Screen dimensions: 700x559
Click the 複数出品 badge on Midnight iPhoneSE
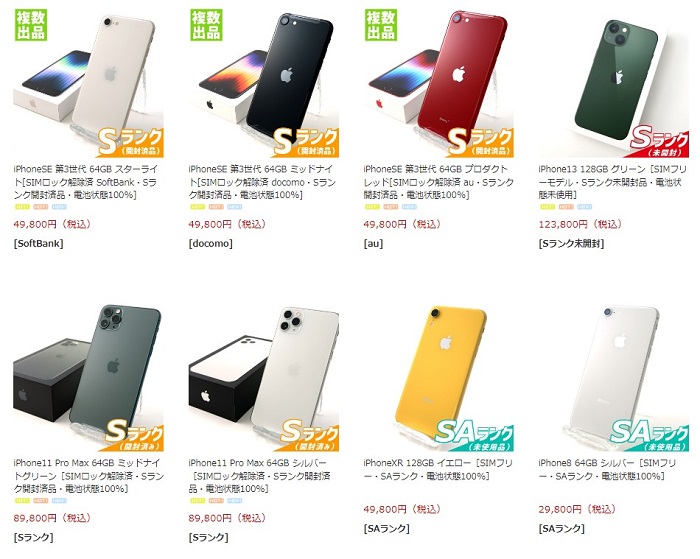tap(206, 25)
